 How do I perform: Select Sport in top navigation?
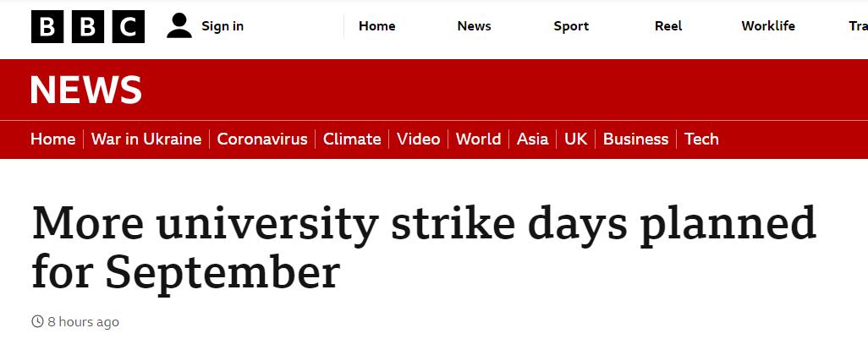tap(571, 26)
